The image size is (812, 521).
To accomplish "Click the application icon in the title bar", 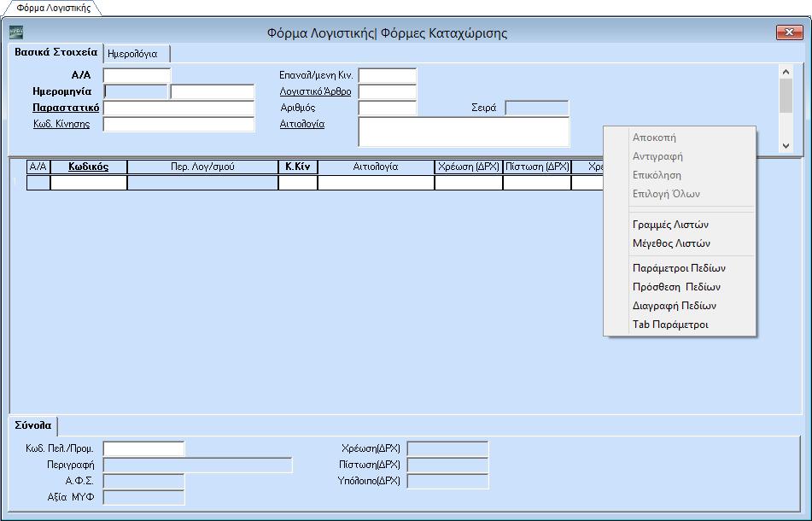I will pos(16,32).
